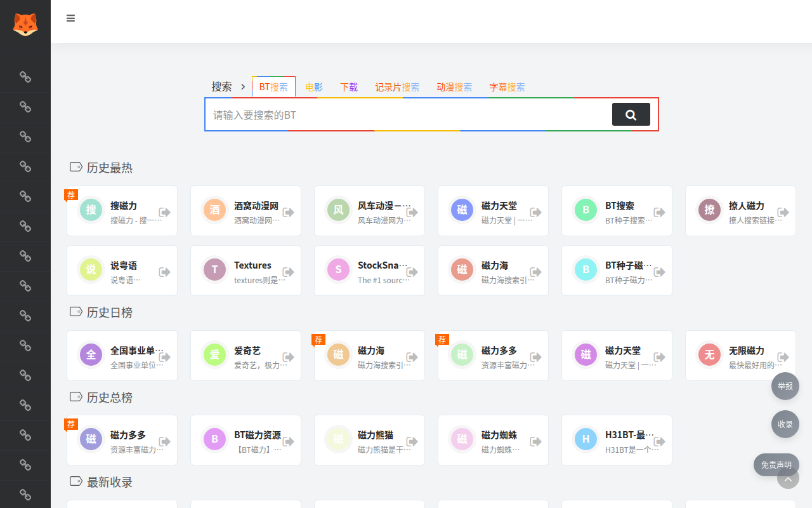Open the 字幕搜索 tab
Image resolution: width=812 pixels, height=508 pixels.
pos(507,87)
